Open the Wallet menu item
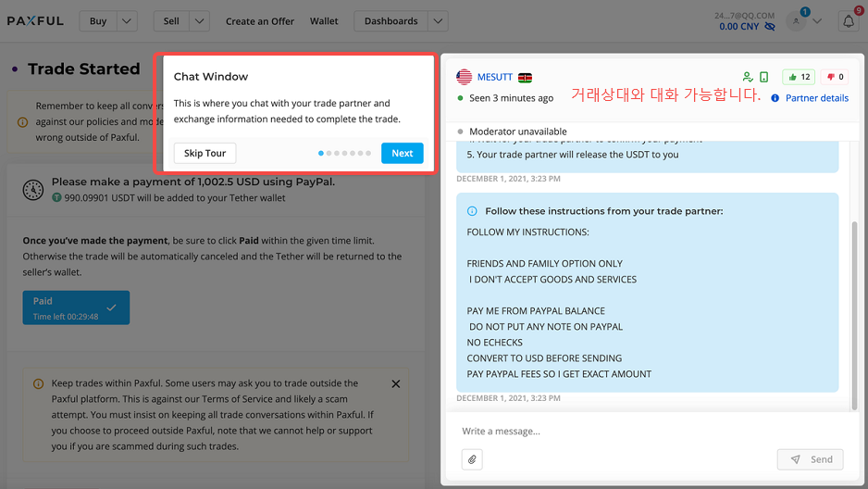 point(324,21)
